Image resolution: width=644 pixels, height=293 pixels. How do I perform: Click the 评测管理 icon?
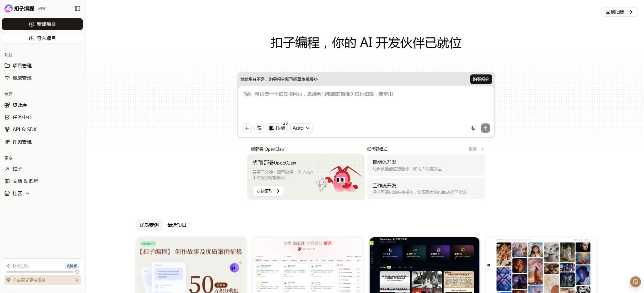pyautogui.click(x=7, y=142)
